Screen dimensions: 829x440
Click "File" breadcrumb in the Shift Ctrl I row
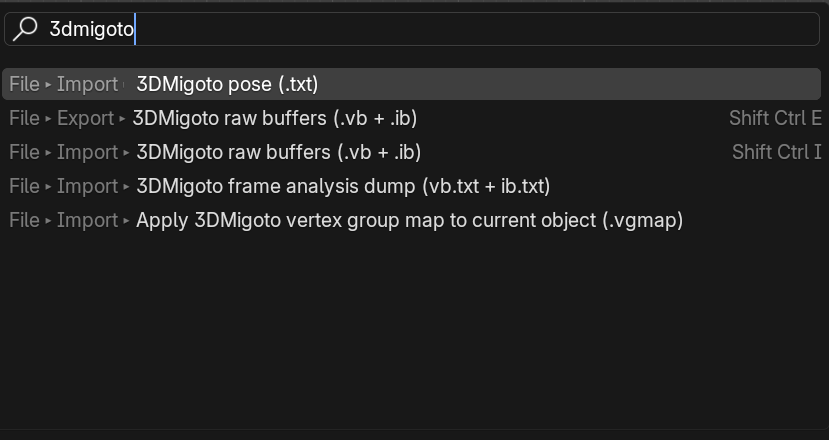[x=24, y=152]
